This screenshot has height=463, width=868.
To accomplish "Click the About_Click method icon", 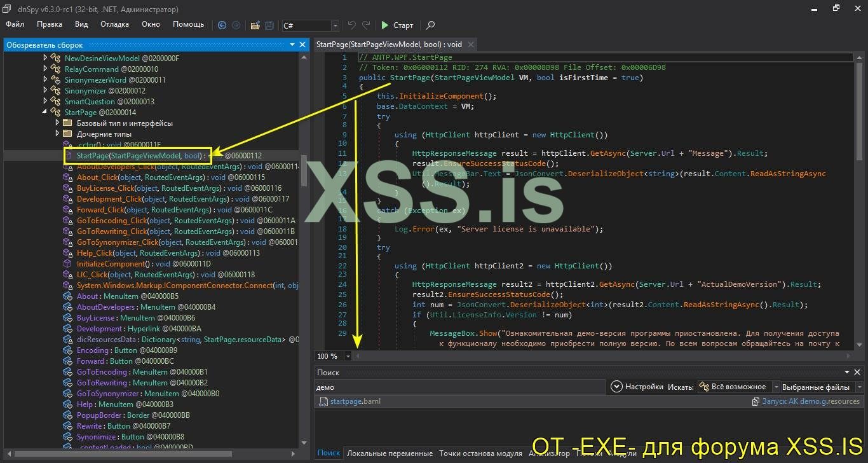I will (x=68, y=177).
